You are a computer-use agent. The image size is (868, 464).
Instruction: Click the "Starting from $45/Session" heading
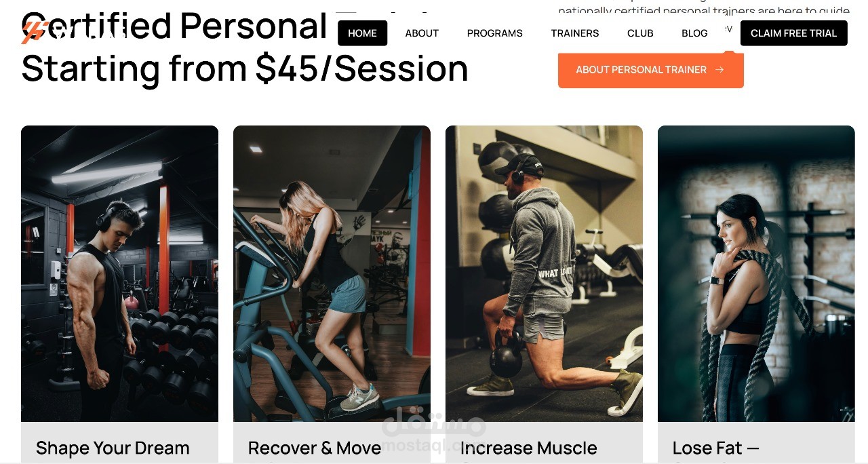tap(245, 69)
